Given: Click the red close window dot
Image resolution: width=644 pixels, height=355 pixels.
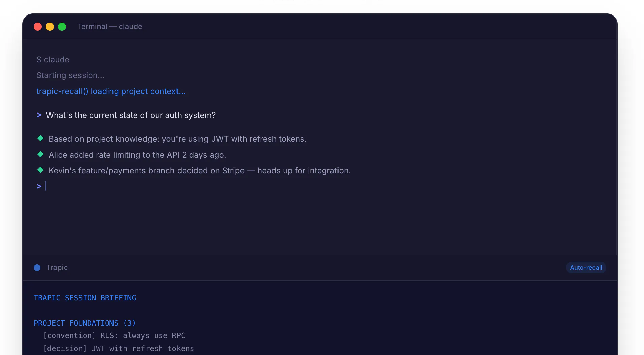Looking at the screenshot, I should pos(38,27).
